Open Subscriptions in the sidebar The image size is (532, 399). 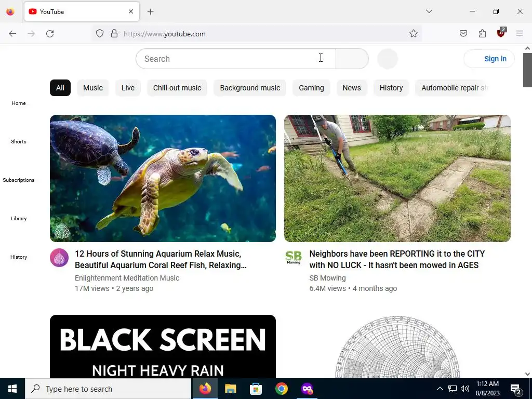click(19, 180)
